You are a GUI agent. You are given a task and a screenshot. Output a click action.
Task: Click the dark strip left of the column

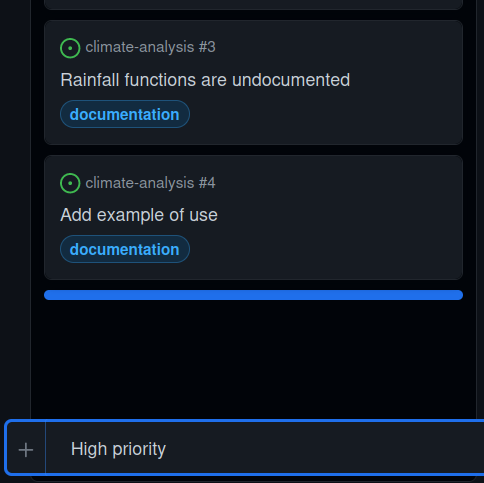(15, 207)
